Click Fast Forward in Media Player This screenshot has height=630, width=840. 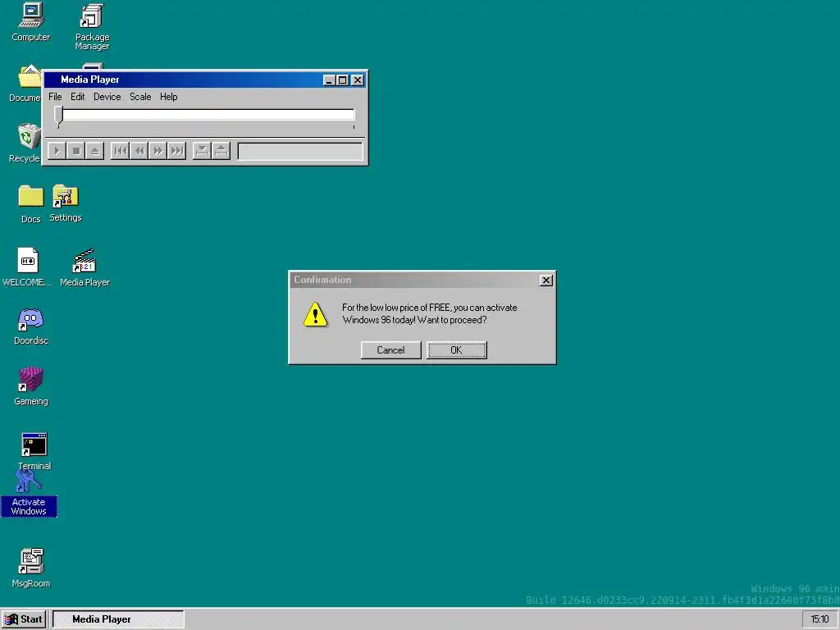click(x=158, y=151)
